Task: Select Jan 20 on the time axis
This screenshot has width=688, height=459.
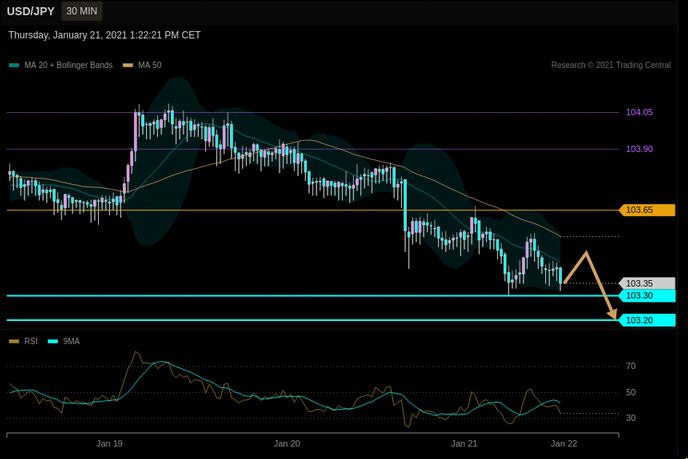Action: (x=287, y=444)
